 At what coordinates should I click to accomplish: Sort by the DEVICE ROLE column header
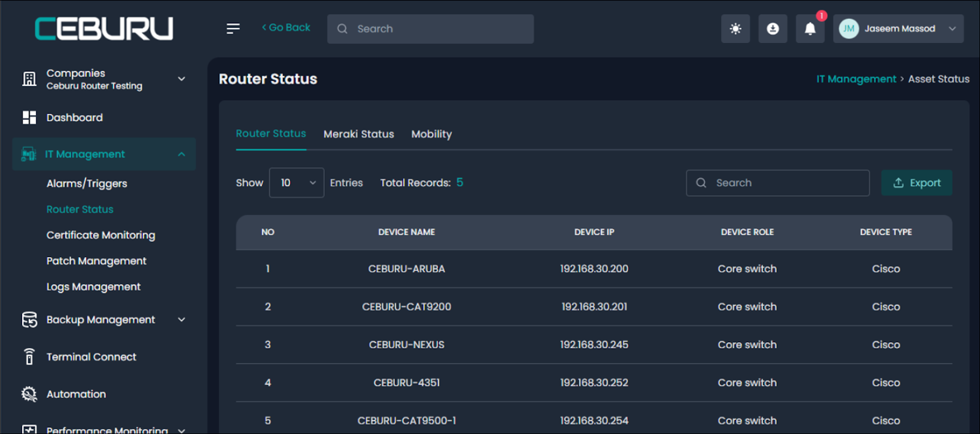point(747,232)
